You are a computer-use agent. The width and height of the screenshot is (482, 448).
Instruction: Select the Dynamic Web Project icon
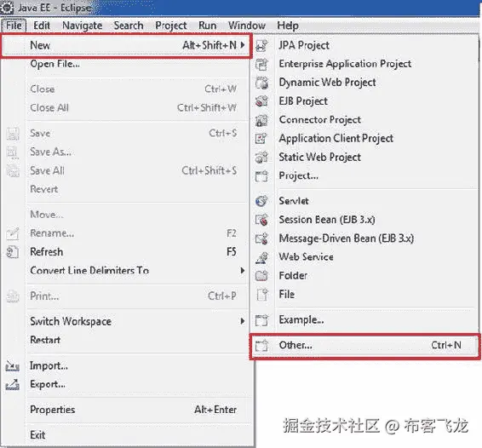(261, 83)
